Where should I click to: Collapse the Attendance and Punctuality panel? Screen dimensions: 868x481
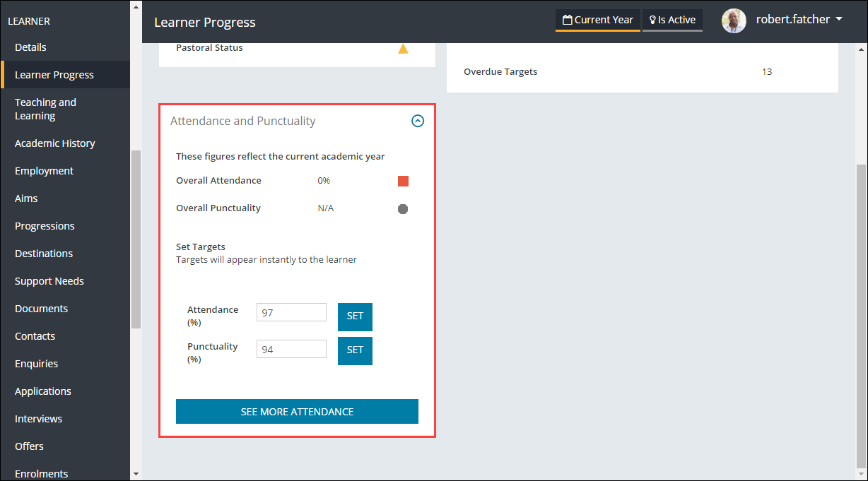point(418,121)
